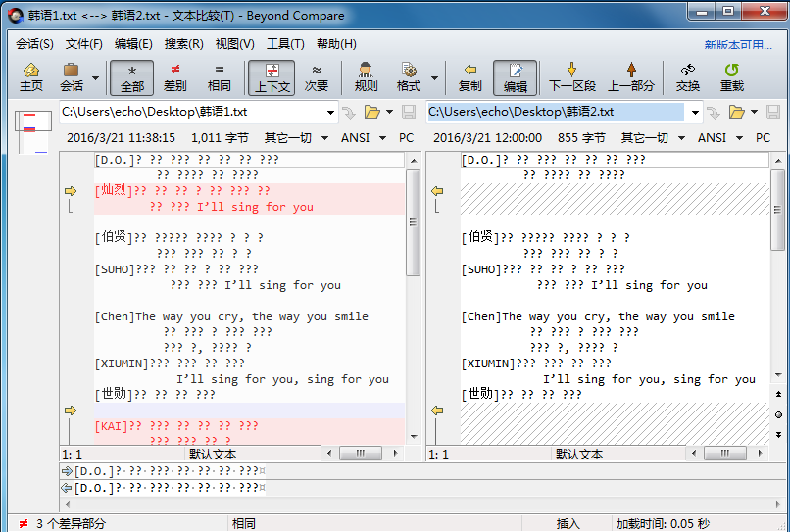Jump to 上一部分 (previous section)
This screenshot has height=532, width=790.
click(x=631, y=76)
